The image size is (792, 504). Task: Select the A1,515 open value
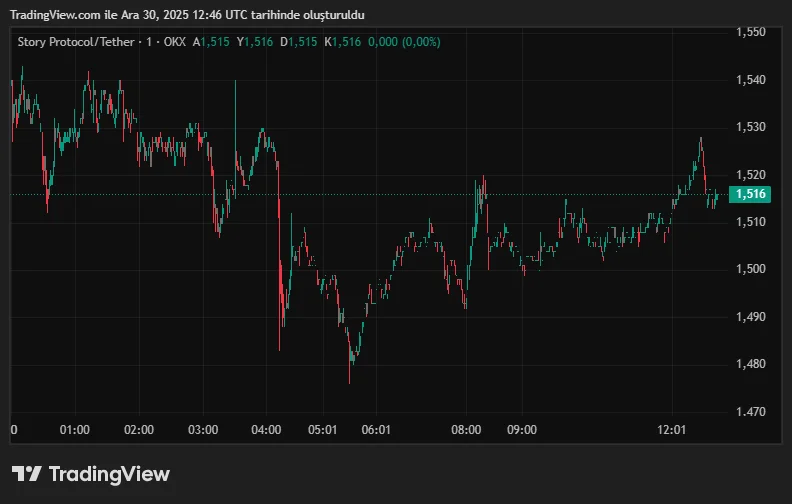(x=212, y=41)
